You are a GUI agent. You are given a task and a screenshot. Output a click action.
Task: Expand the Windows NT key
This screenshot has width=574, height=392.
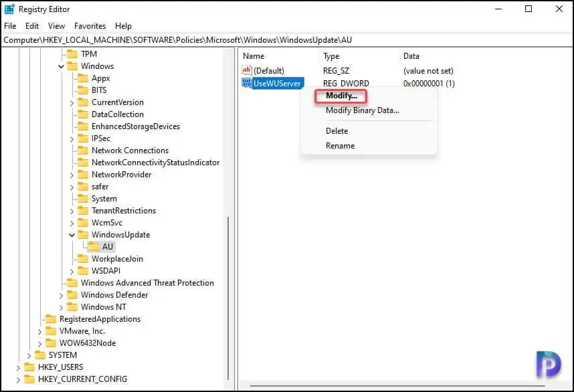(61, 308)
